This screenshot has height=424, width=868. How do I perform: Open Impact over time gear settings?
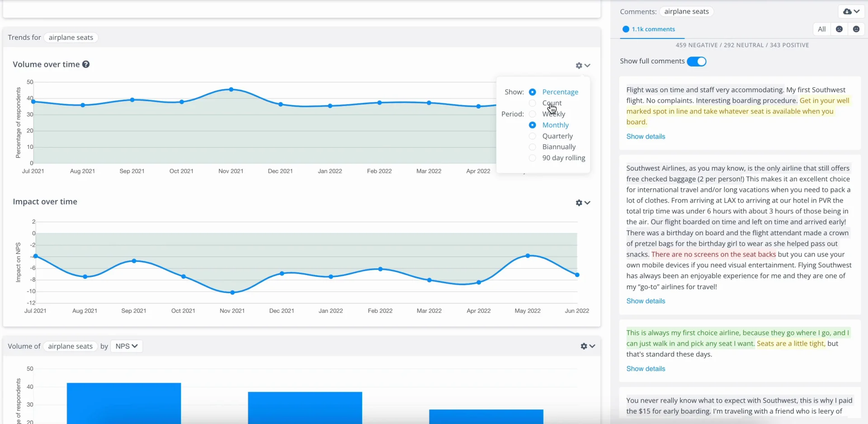pyautogui.click(x=583, y=203)
